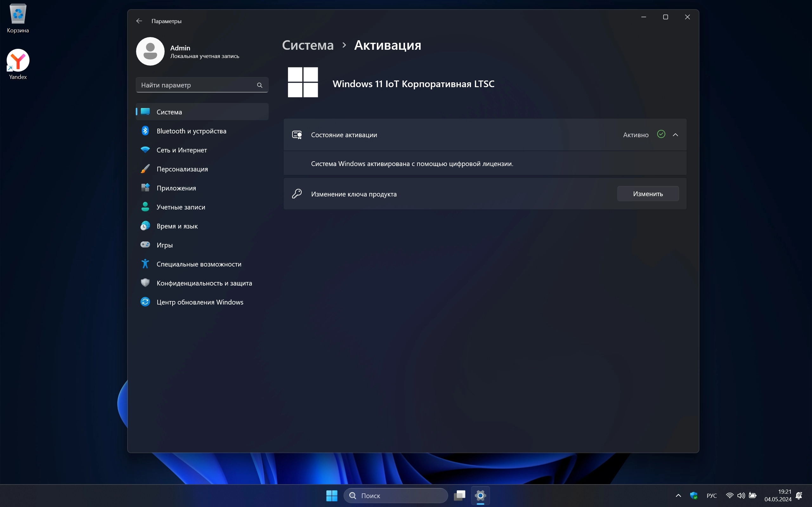
Task: Collapse the Состояние активации section
Action: [x=675, y=135]
